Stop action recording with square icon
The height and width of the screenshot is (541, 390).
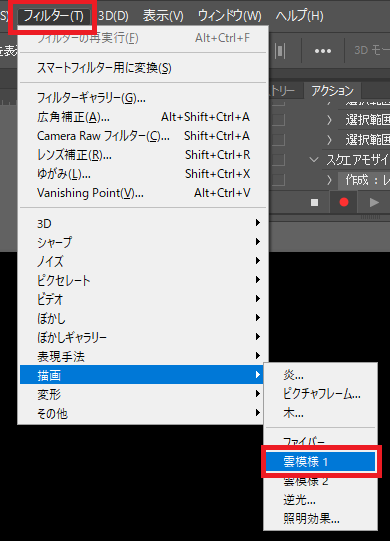coord(314,202)
